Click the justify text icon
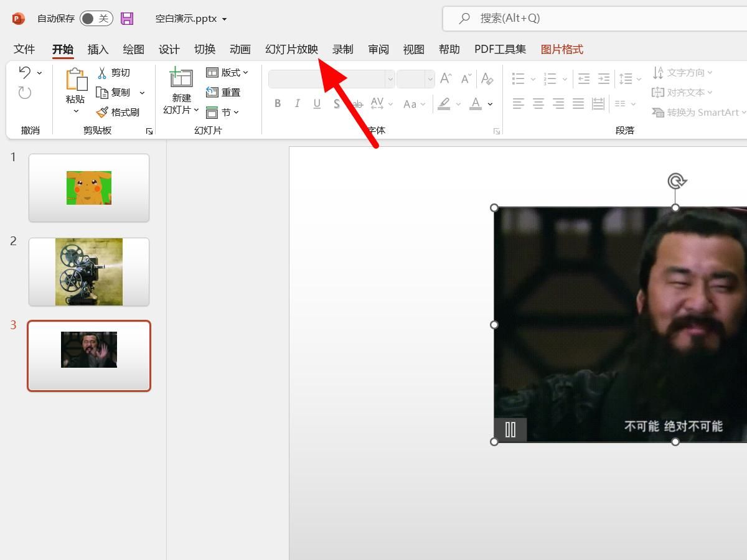 [x=578, y=104]
